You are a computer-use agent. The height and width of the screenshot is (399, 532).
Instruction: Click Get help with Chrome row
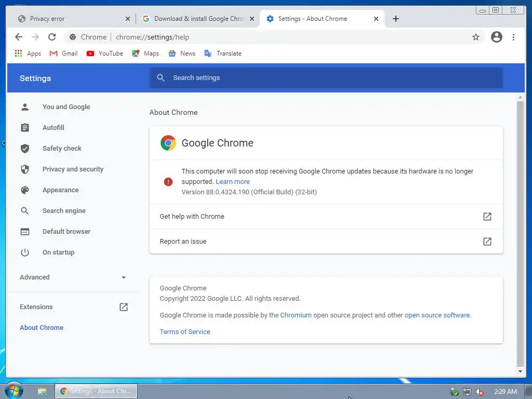(x=326, y=217)
